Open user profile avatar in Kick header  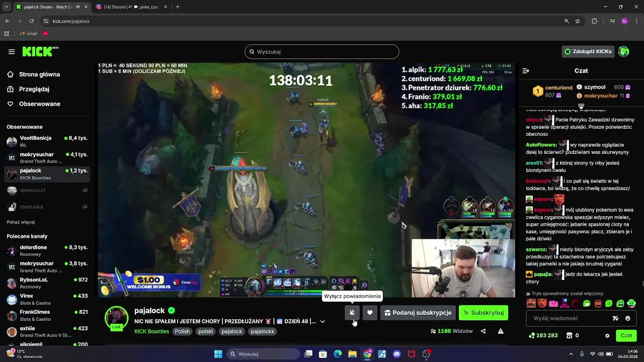[x=624, y=51]
